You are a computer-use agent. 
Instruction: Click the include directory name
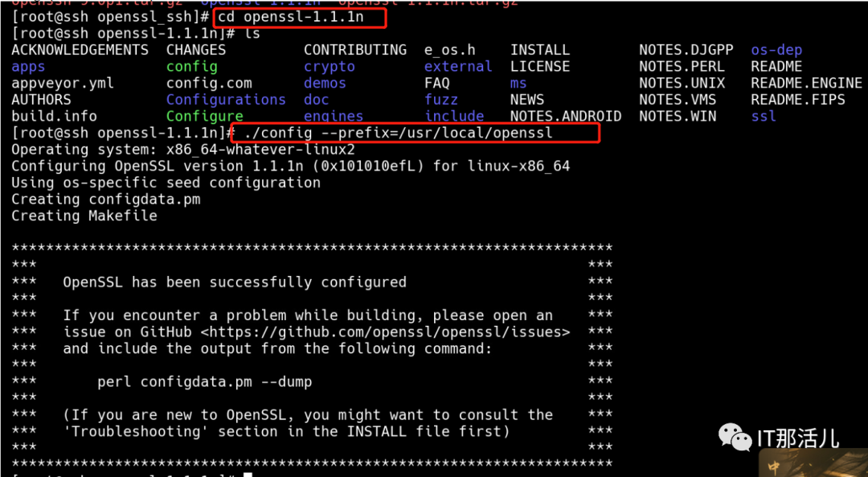[x=454, y=117]
